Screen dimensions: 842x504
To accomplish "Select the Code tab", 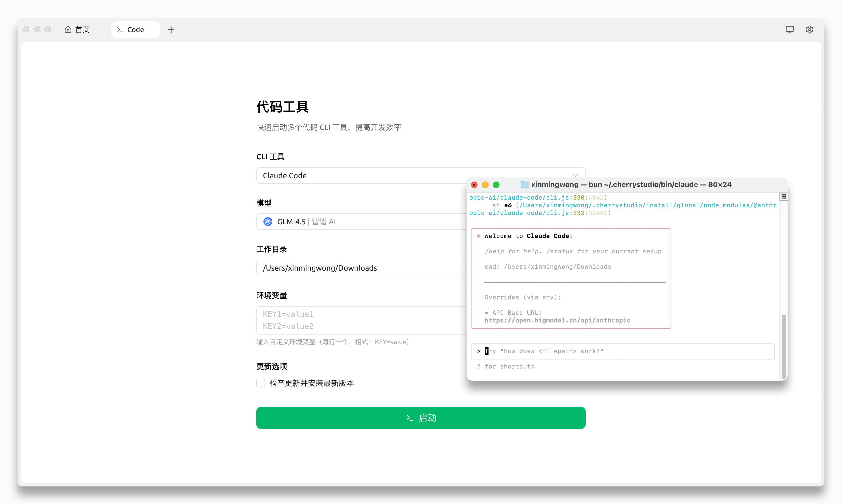I will coord(135,30).
